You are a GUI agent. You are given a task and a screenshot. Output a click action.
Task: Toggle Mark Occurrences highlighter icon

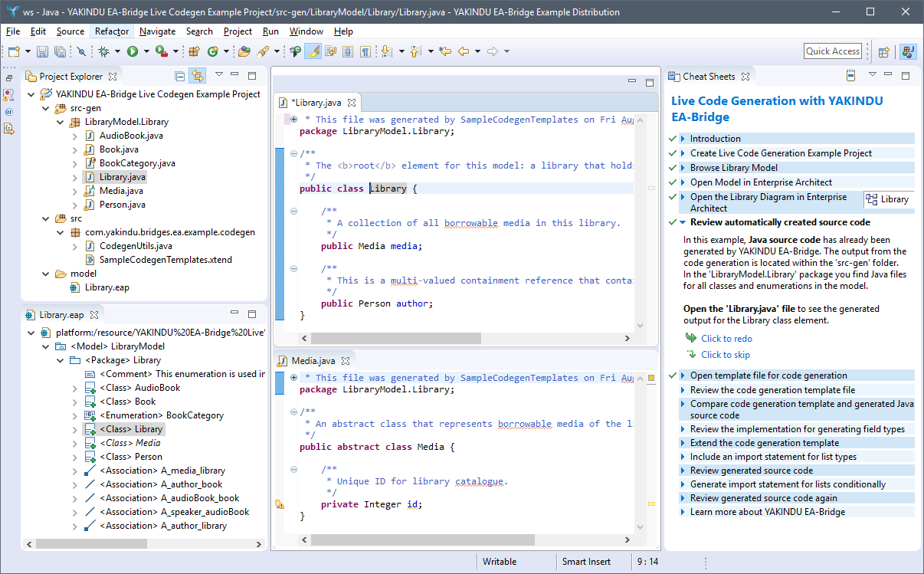point(313,51)
